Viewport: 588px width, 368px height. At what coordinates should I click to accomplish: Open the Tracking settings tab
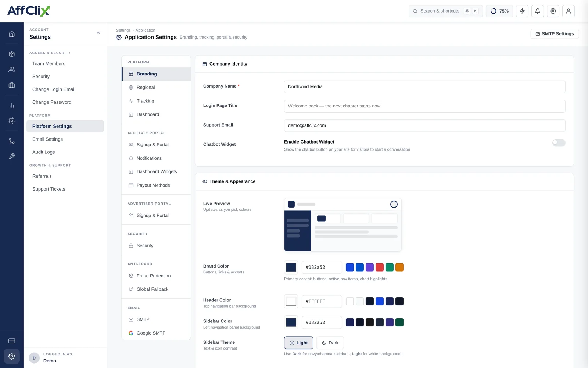pyautogui.click(x=156, y=101)
